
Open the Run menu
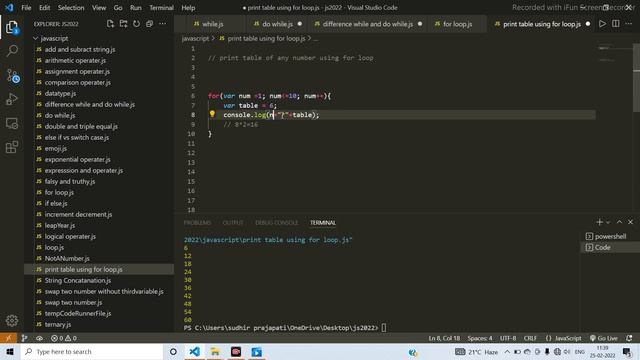coord(136,7)
